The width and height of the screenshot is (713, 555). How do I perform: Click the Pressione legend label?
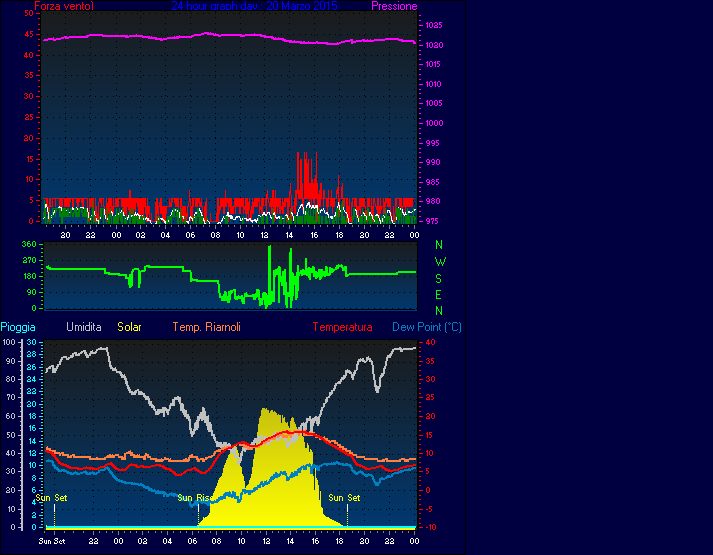(394, 6)
